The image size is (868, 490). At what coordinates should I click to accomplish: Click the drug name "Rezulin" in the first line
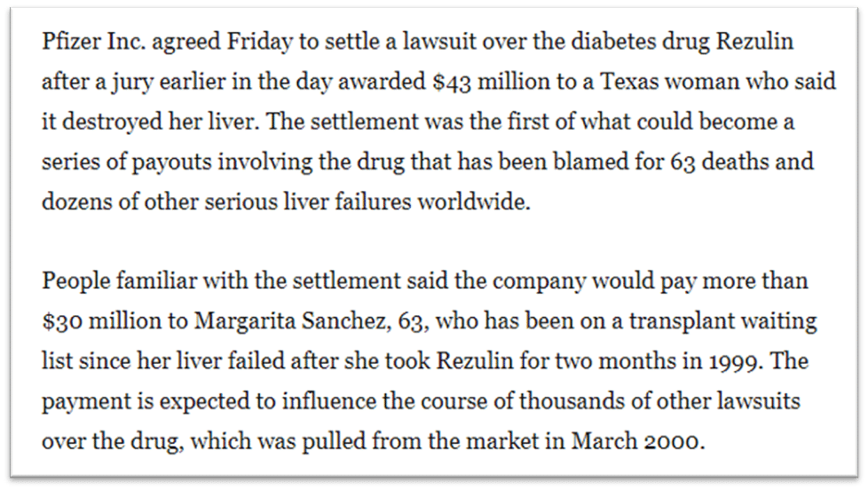click(x=754, y=41)
